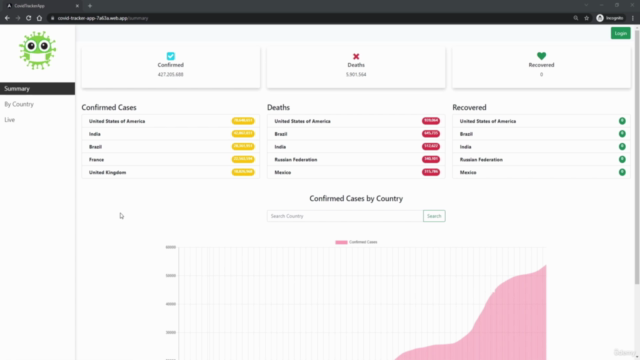Click Recovered badge for Mexico
The image size is (640, 360).
(622, 172)
